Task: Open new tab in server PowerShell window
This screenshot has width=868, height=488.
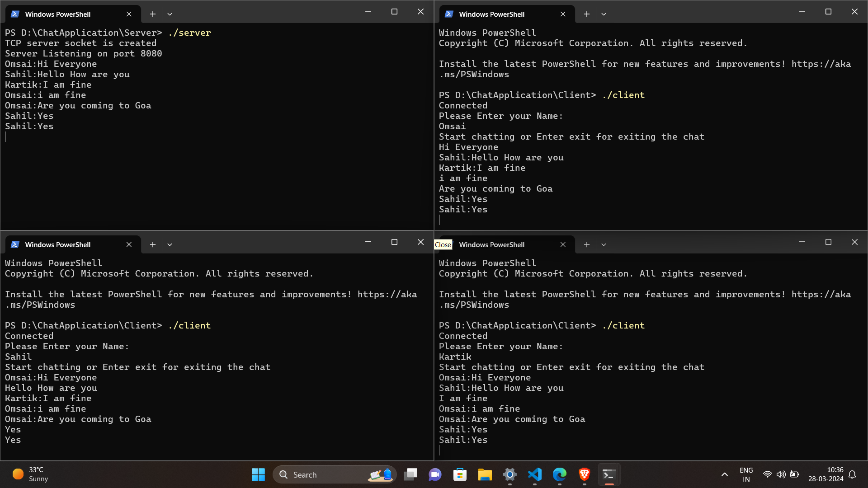Action: pyautogui.click(x=153, y=14)
